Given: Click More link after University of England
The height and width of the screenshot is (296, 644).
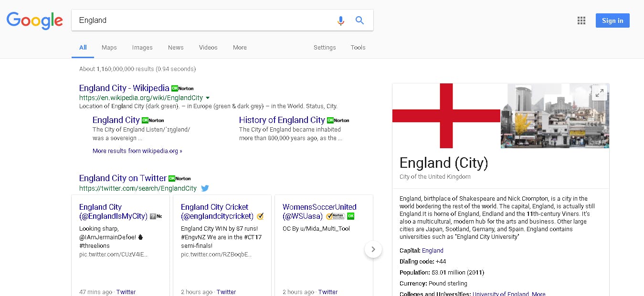Looking at the screenshot, I should [x=538, y=294].
